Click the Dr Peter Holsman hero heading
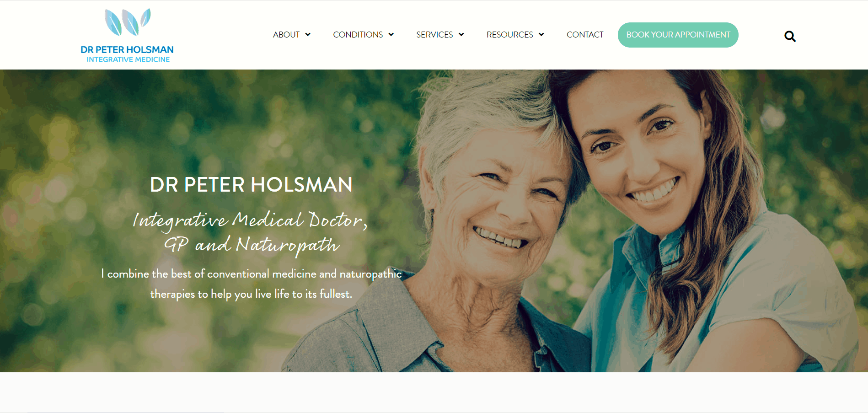 tap(251, 185)
